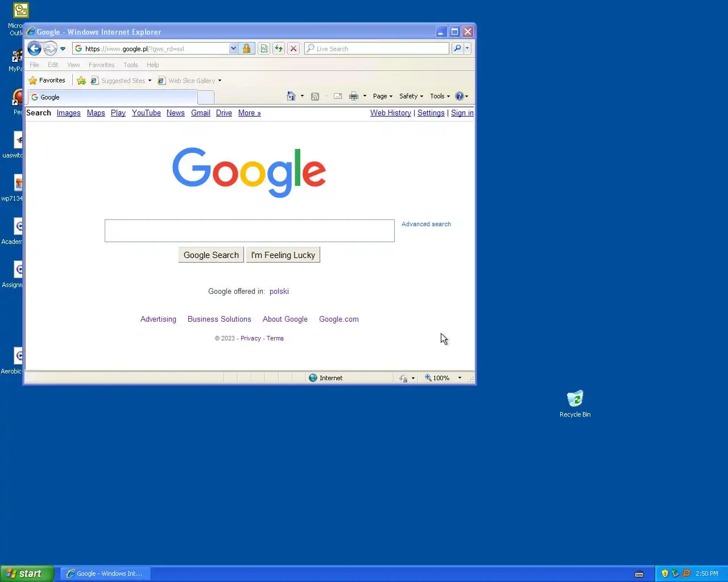The image size is (728, 582).
Task: Open the Tools menu in menu bar
Action: pyautogui.click(x=131, y=65)
